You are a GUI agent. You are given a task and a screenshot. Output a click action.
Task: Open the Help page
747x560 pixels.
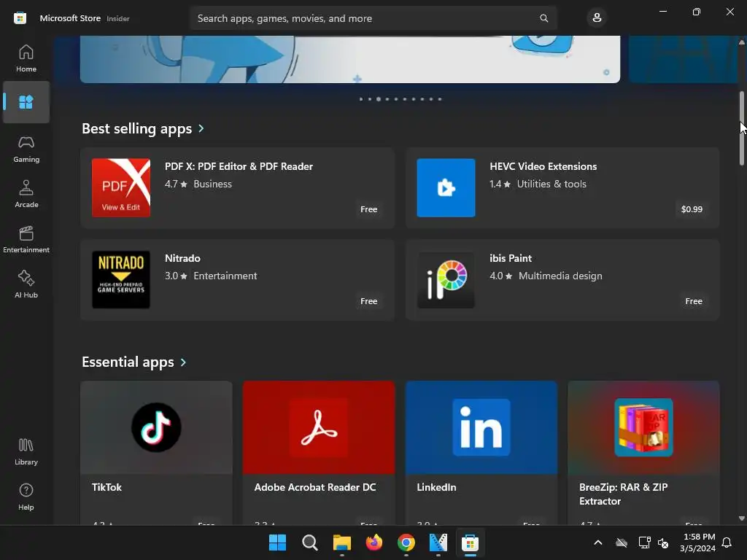(26, 497)
